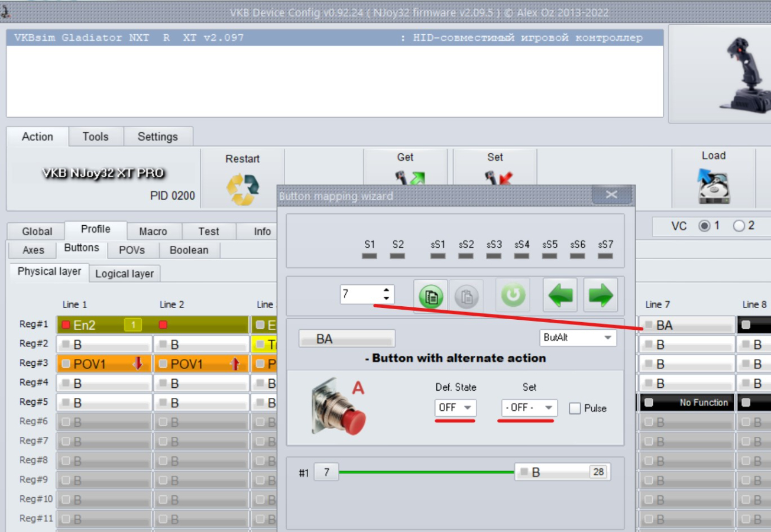Open the Set - OFF - dropdown
The width and height of the screenshot is (771, 532).
tap(529, 408)
